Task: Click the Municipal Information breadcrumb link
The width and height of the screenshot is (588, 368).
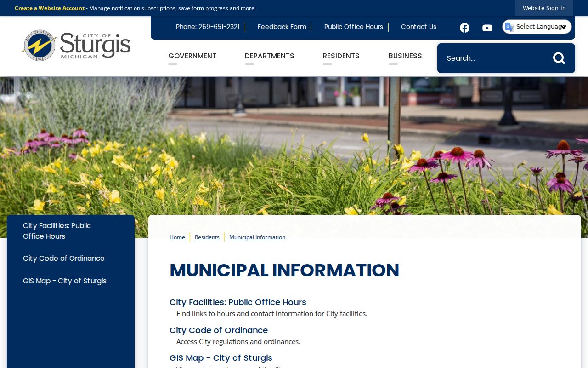Action: [257, 237]
